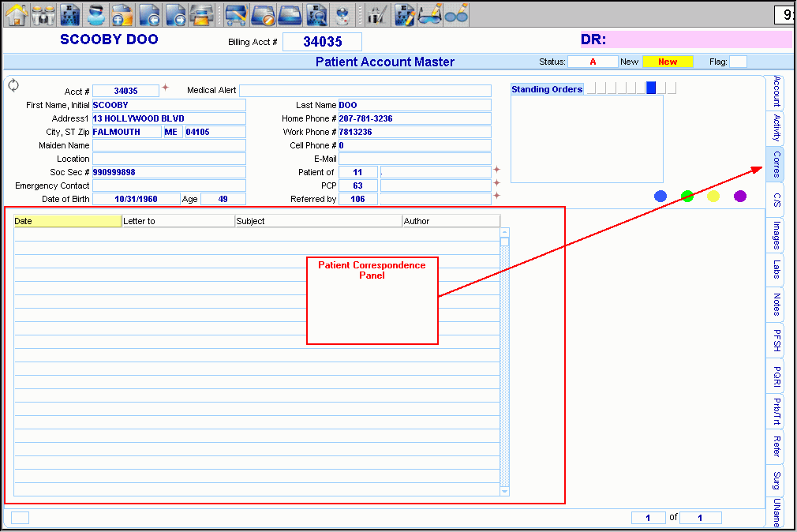Open the Notes side tab
The height and width of the screenshot is (532, 797).
tap(776, 304)
